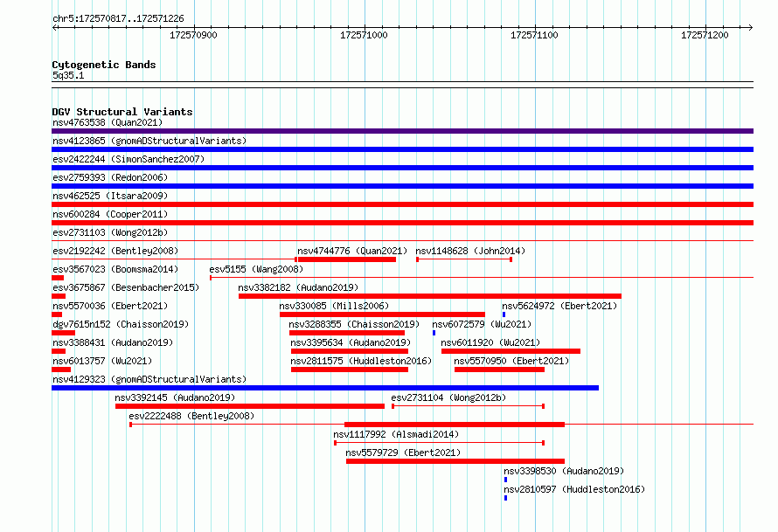Click the ruler's left arrow end

[x=55, y=28]
